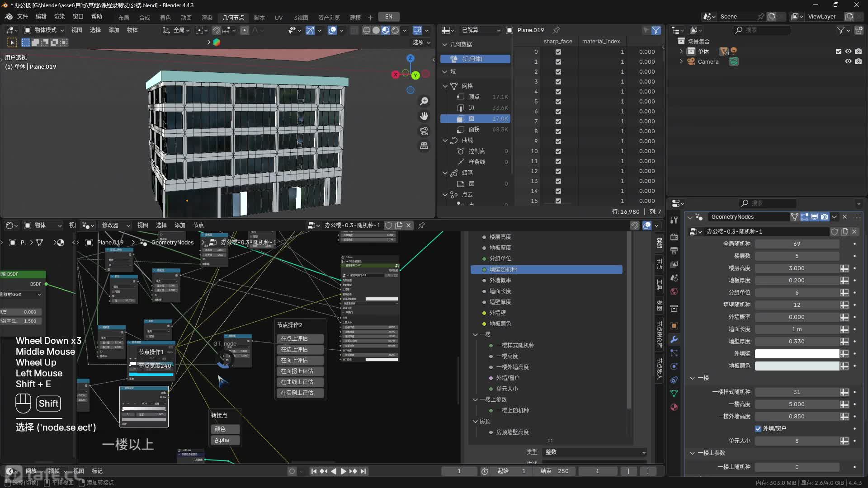Toggle camera view icon in viewport
The width and height of the screenshot is (868, 488).
click(x=424, y=131)
